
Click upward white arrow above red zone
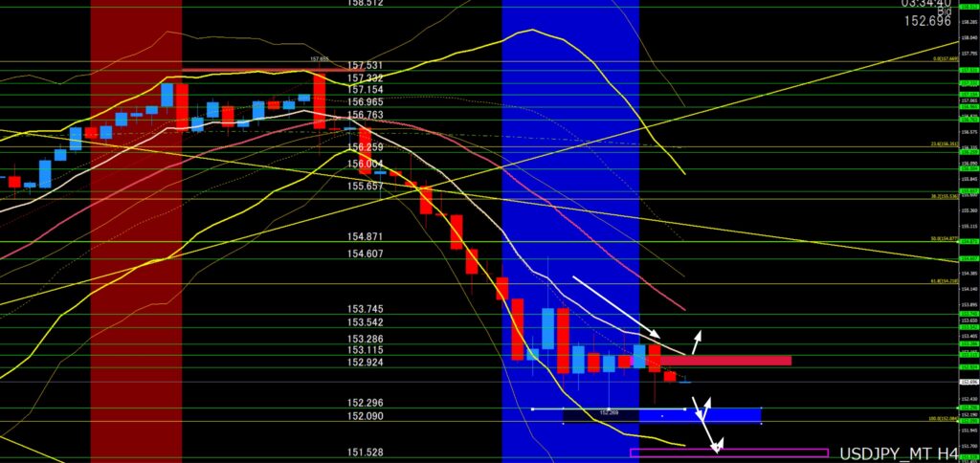(x=696, y=342)
